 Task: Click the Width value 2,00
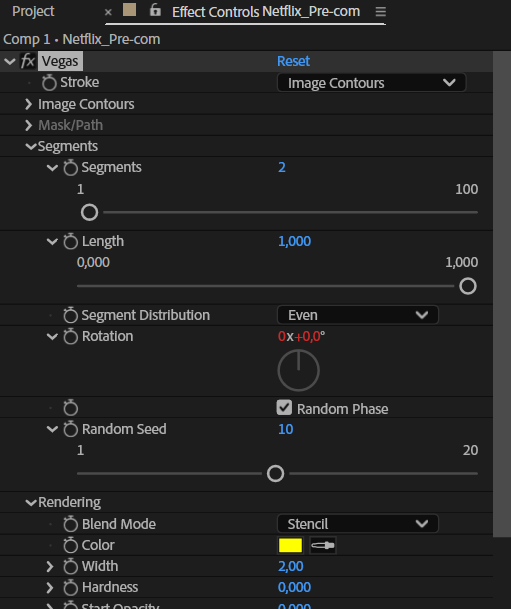290,566
